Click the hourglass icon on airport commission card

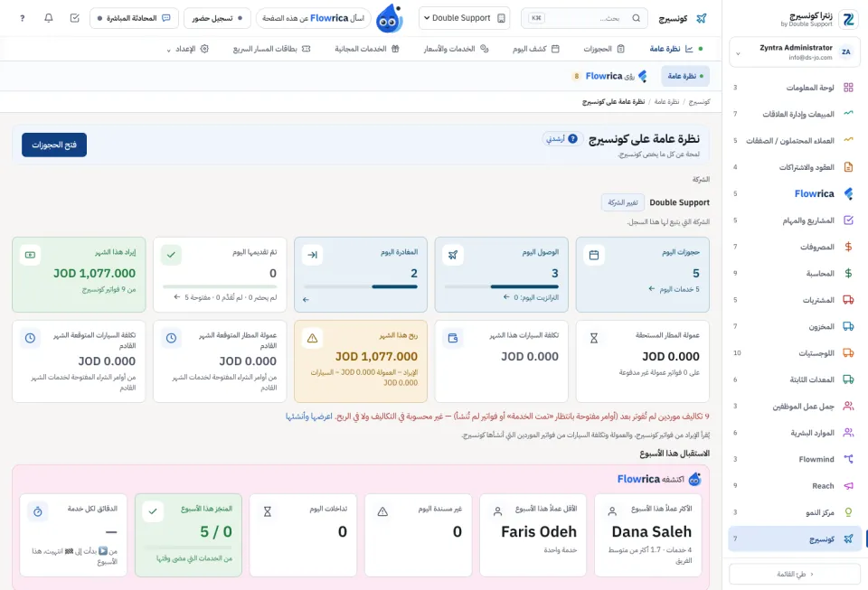pyautogui.click(x=594, y=338)
